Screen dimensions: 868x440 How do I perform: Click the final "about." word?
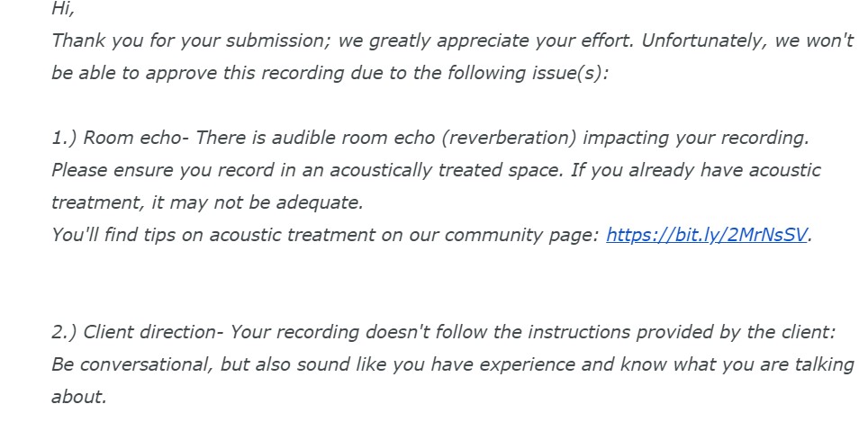click(79, 397)
